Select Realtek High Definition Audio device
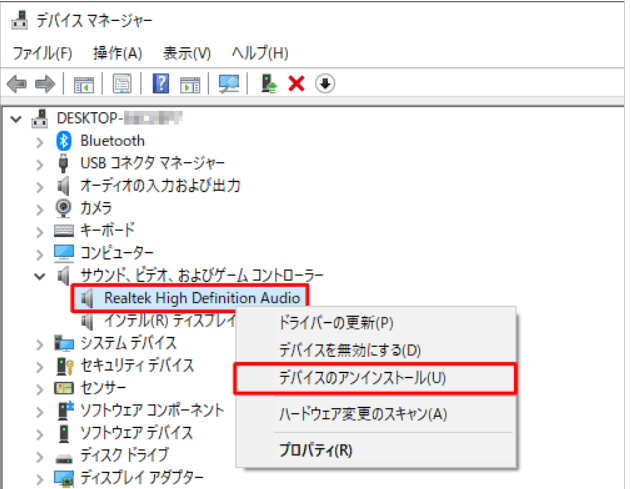630x489 pixels. click(202, 298)
